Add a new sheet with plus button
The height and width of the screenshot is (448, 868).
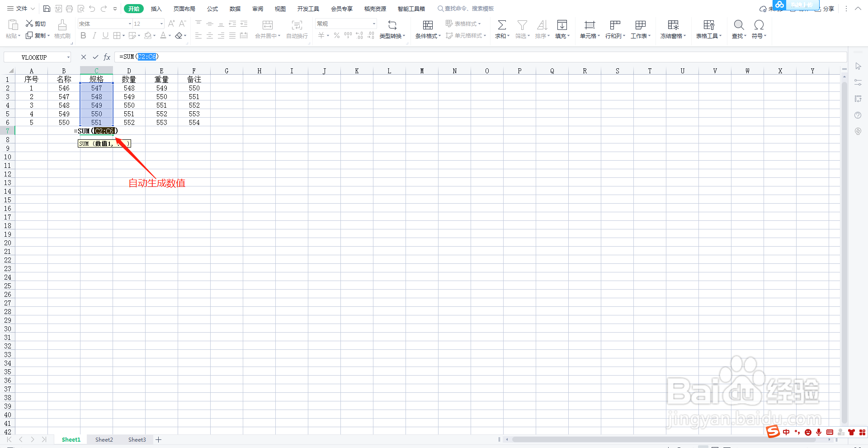coord(159,439)
